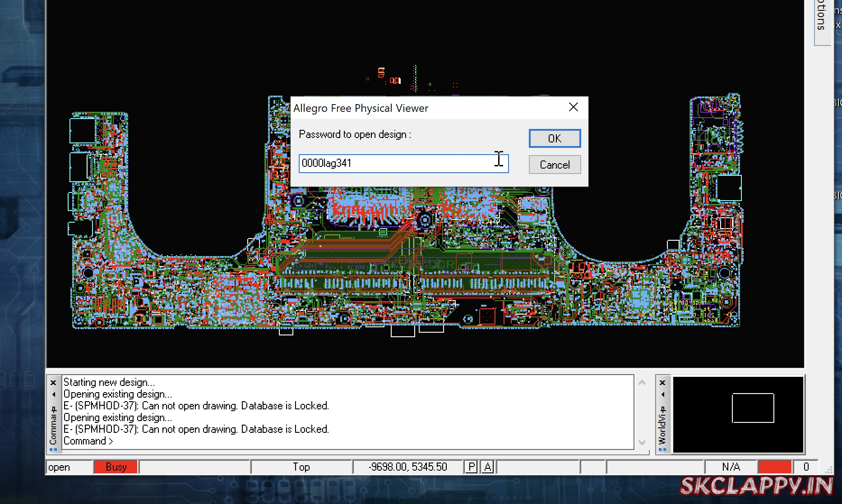Click the P toggle in the status bar
The image size is (842, 504).
[x=471, y=467]
